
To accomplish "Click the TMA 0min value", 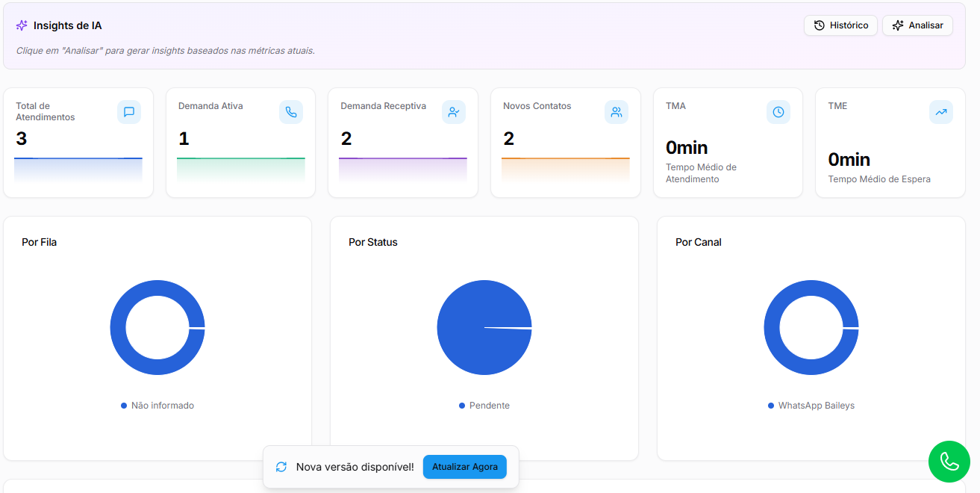I will pos(687,148).
